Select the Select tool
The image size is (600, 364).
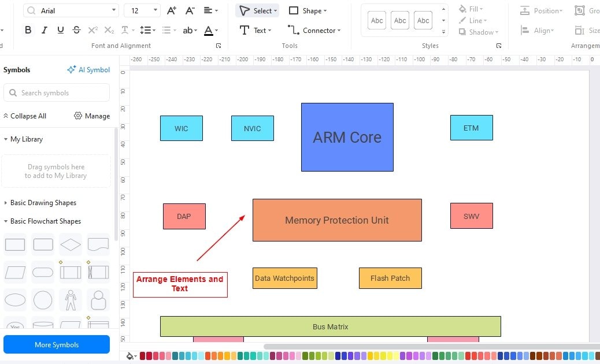(257, 10)
